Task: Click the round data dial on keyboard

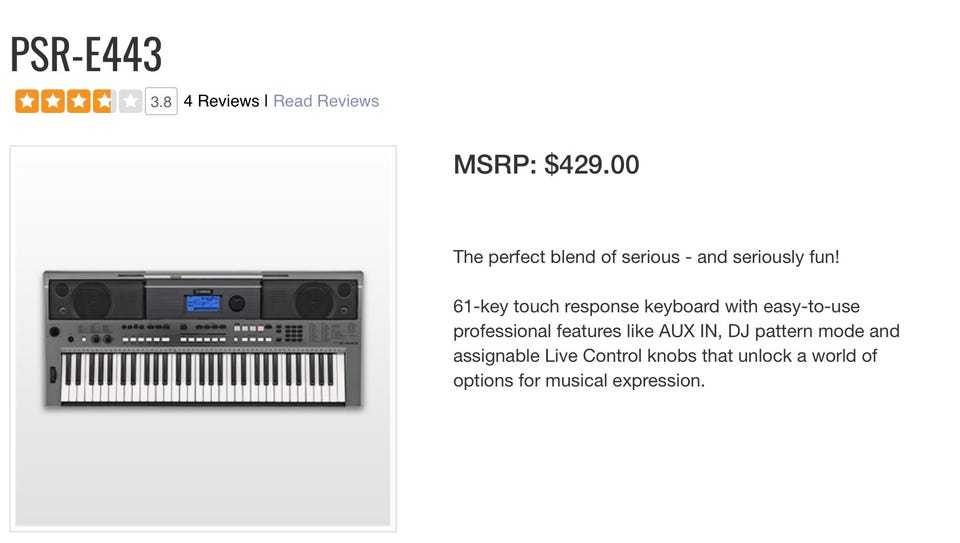Action: pyautogui.click(x=237, y=302)
